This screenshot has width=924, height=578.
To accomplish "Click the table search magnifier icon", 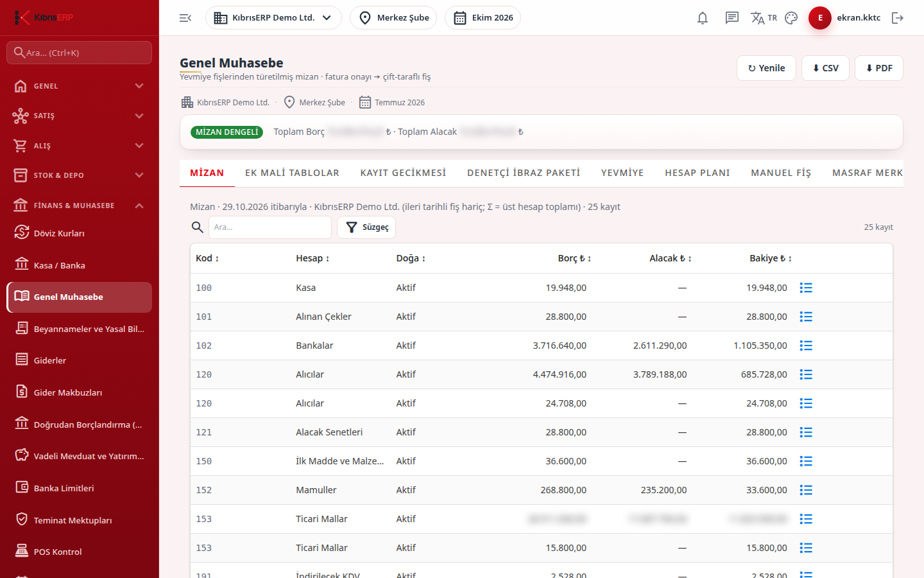I will click(198, 227).
